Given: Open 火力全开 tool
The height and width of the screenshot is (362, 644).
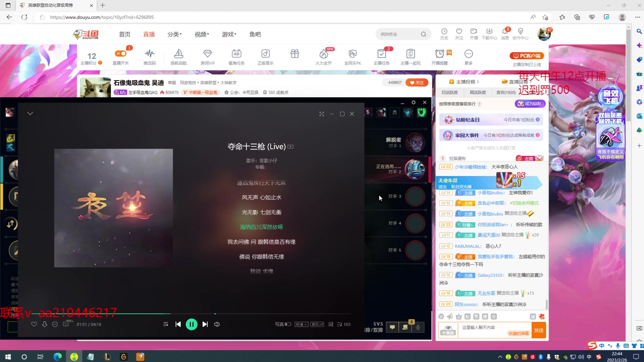Looking at the screenshot, I should [x=323, y=57].
